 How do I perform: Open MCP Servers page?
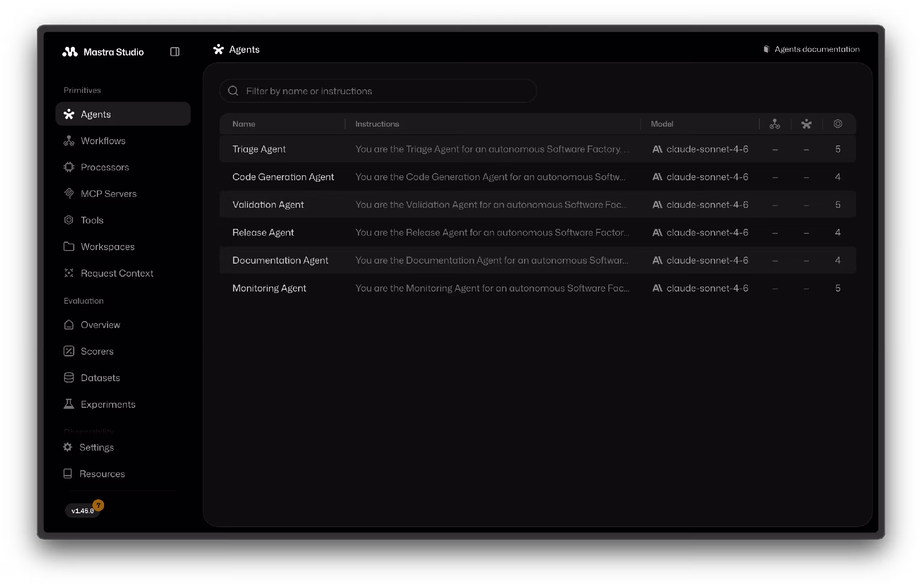coord(123,194)
